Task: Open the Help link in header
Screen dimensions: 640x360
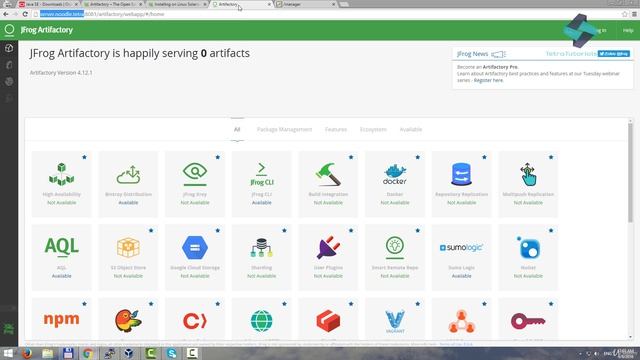Action: point(628,30)
